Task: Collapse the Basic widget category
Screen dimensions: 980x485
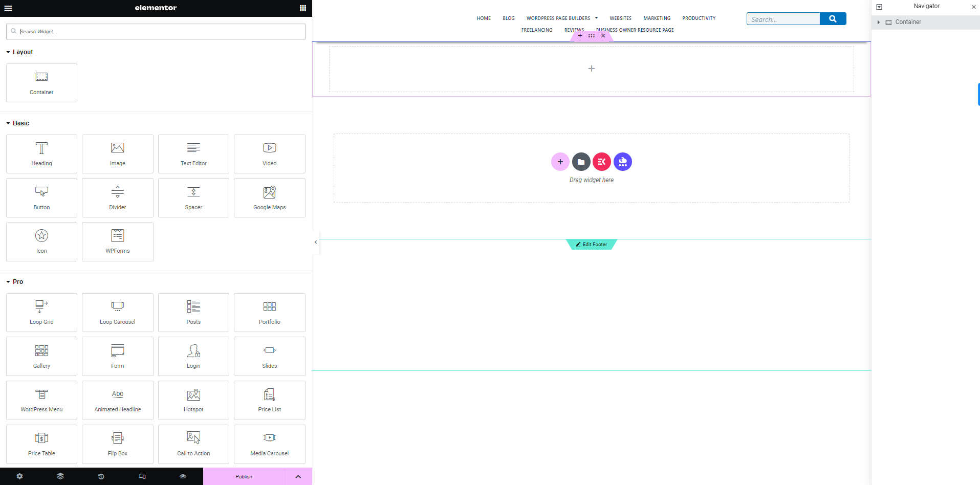Action: coord(17,123)
